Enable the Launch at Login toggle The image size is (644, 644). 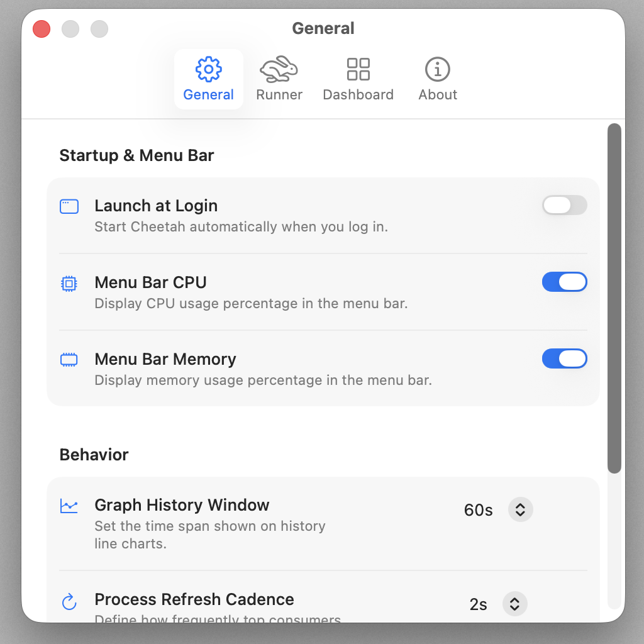pos(564,205)
